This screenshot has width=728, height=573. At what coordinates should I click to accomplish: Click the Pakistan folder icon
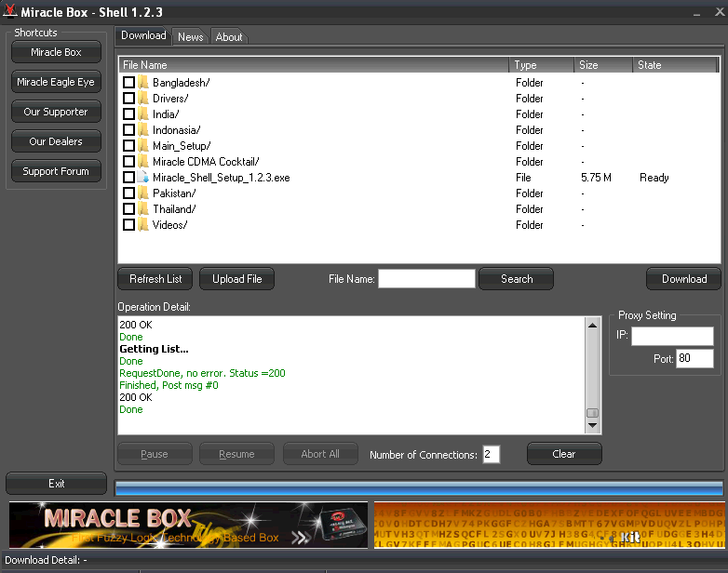[143, 193]
